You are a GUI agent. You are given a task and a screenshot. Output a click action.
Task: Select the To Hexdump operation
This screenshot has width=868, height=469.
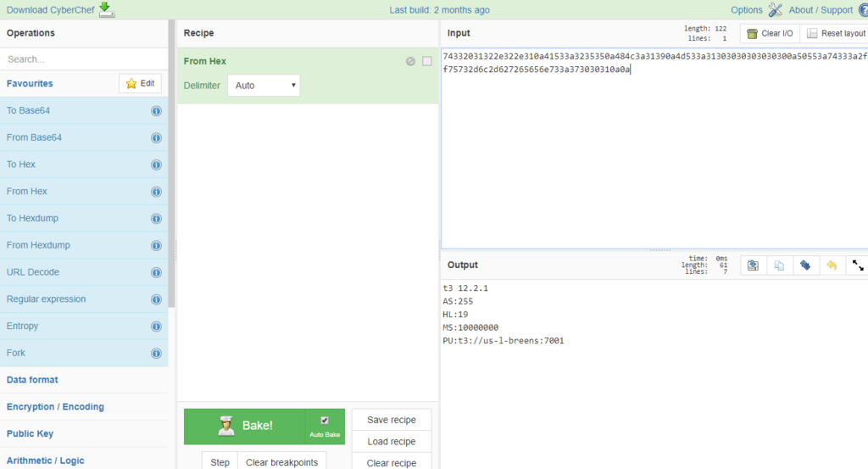(84, 218)
